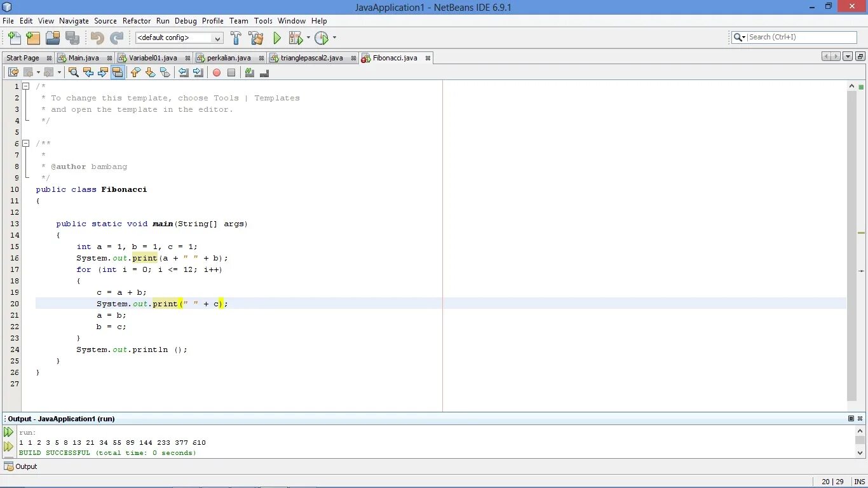Toggle highlight search in editor toolbar
868x488 pixels.
coord(118,72)
